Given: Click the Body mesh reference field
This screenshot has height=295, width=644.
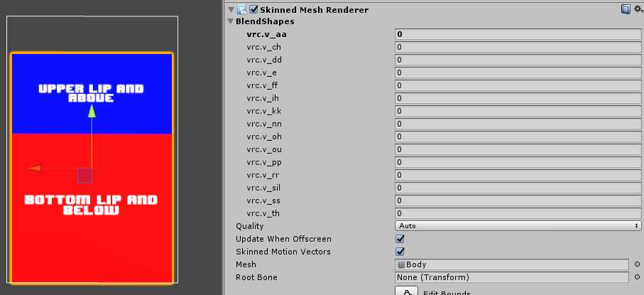Looking at the screenshot, I should (x=511, y=264).
